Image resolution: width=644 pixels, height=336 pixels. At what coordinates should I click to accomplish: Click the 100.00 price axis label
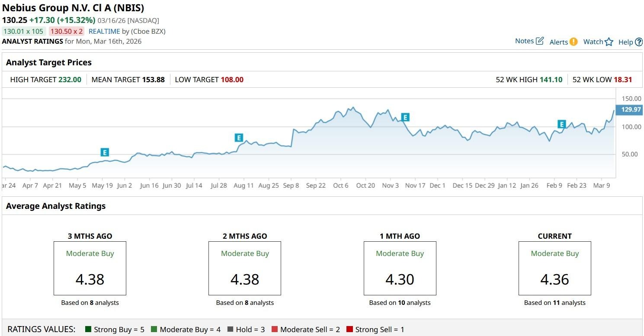(631, 127)
